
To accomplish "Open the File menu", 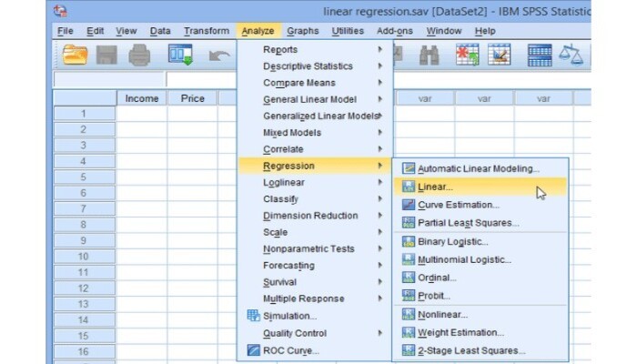I will pyautogui.click(x=66, y=31).
